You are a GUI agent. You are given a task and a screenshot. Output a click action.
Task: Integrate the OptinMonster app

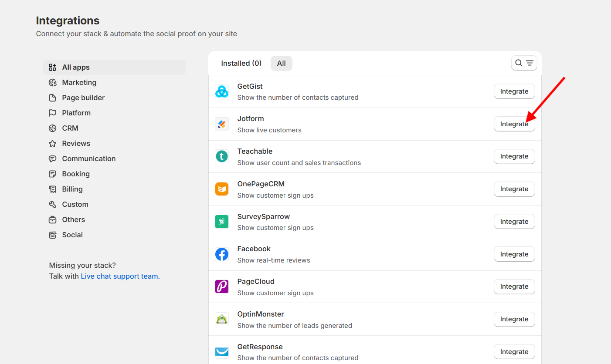[x=514, y=319]
